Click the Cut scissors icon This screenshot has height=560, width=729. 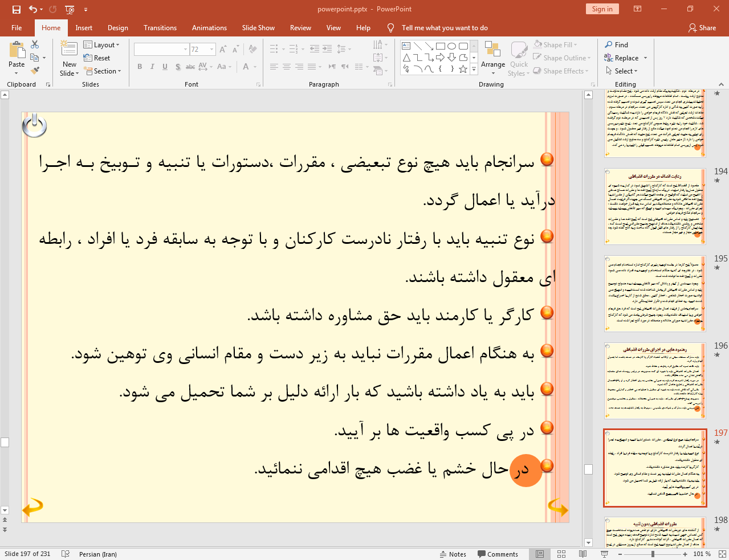[x=35, y=44]
